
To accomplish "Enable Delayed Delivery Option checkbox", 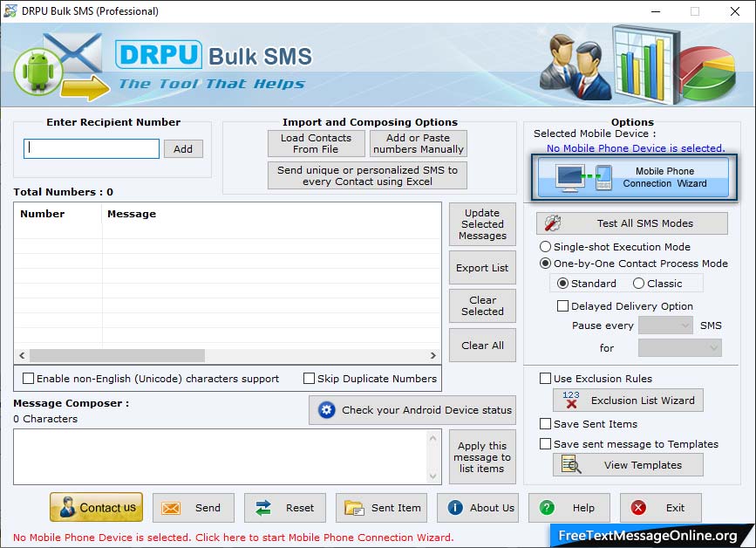I will pos(562,305).
